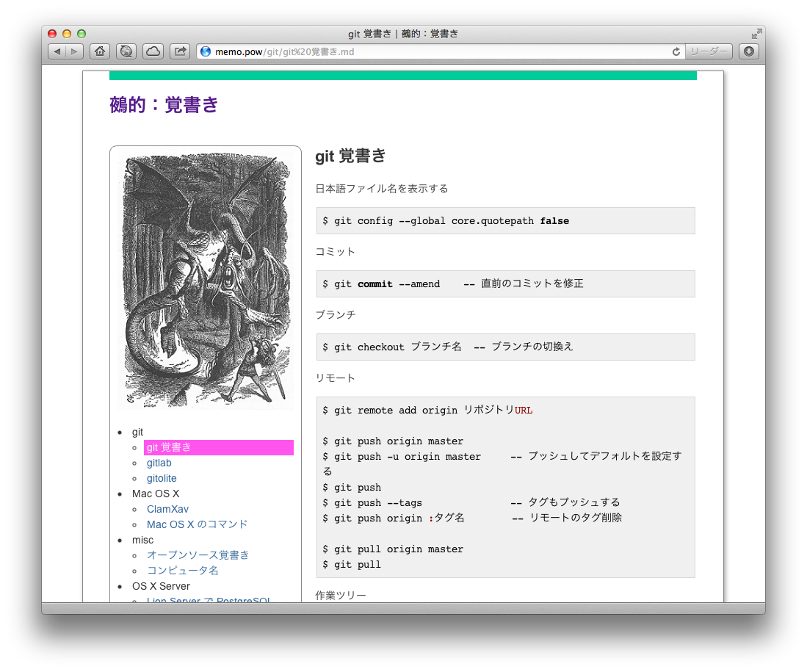Show Downloads with the down-arrow toolbar button

click(x=749, y=51)
